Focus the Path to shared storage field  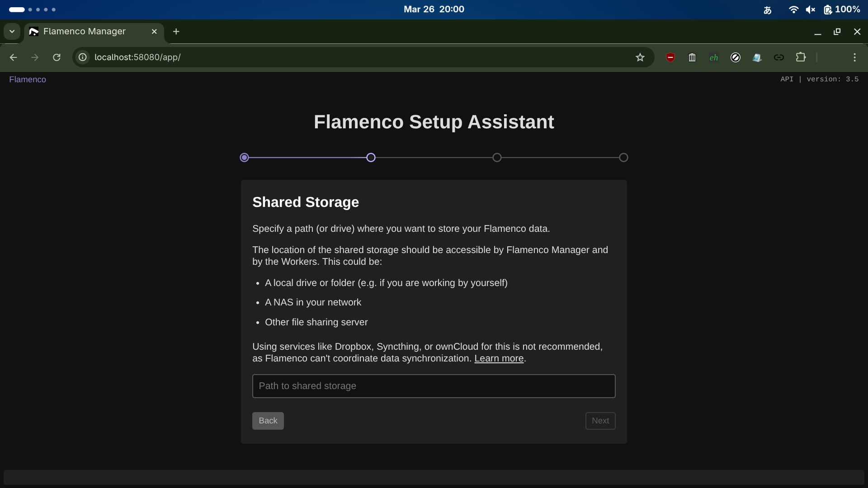(434, 386)
